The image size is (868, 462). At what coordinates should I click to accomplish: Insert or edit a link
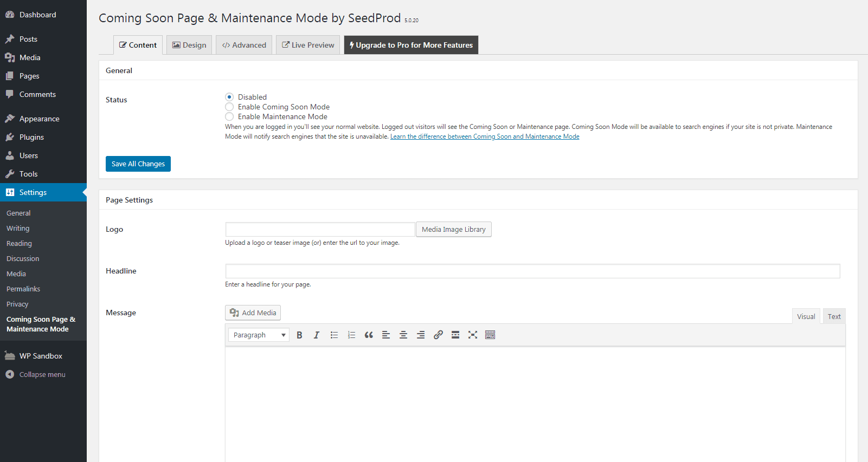438,335
